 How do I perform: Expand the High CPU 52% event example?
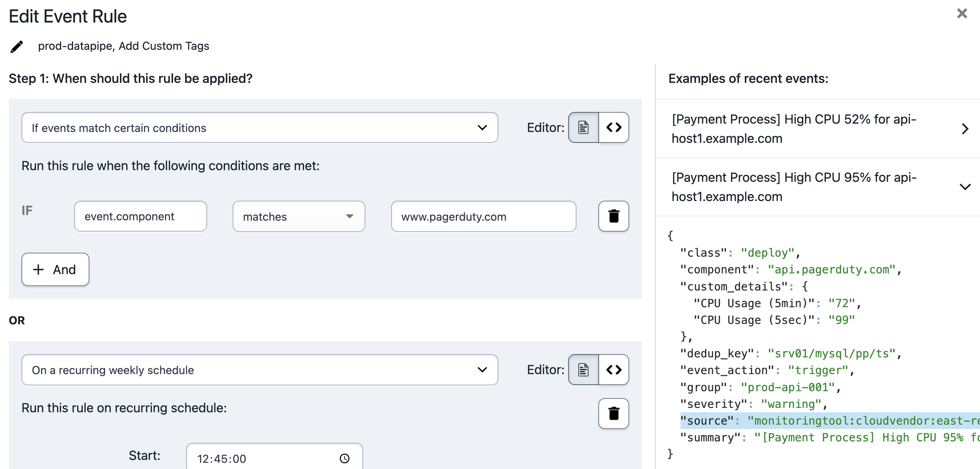(x=965, y=129)
